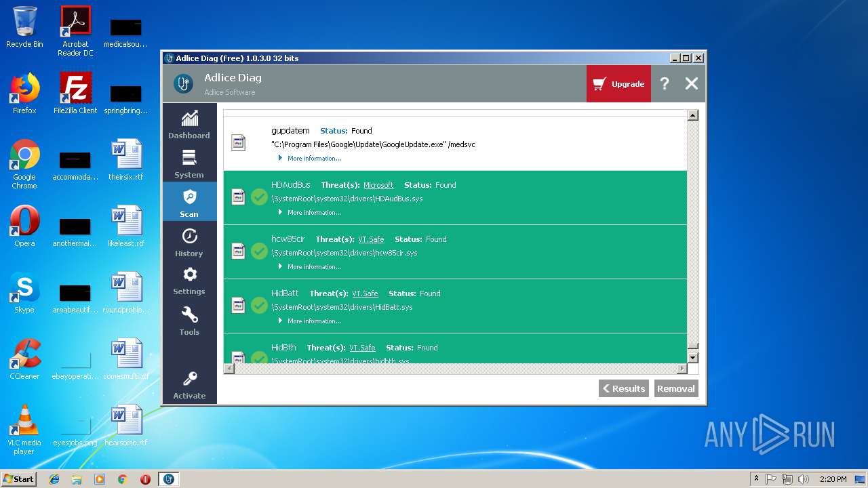Click the HidBatt file icon
The height and width of the screenshot is (488, 868).
[x=238, y=305]
